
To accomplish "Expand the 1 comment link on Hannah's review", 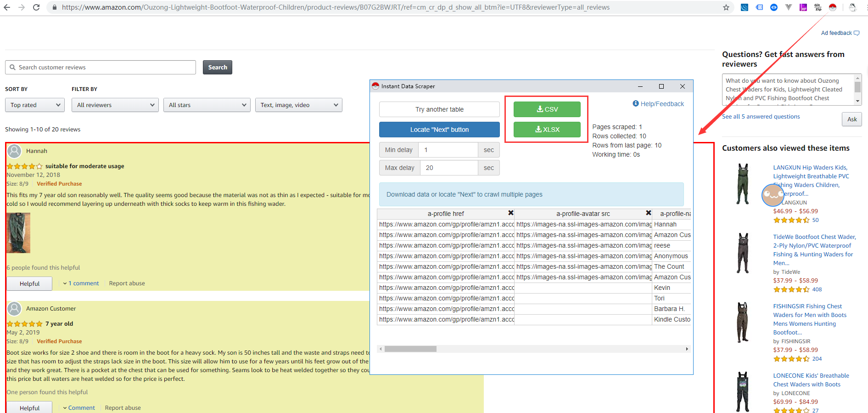I will (x=81, y=283).
